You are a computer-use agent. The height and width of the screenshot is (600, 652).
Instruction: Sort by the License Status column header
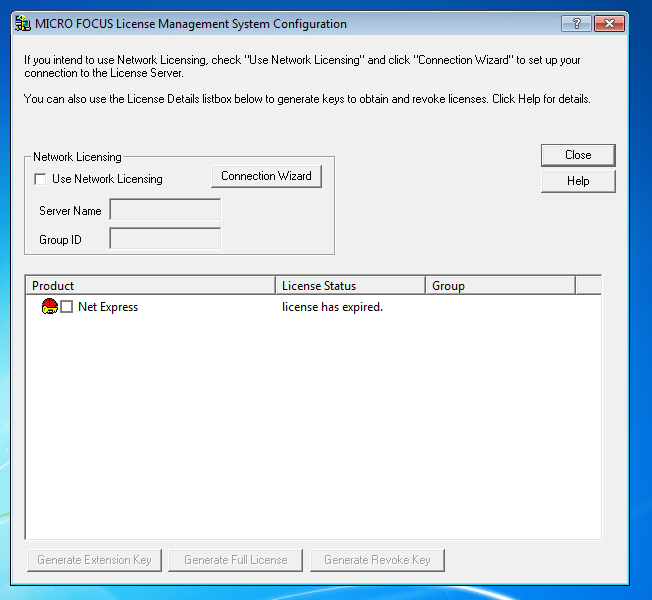350,286
